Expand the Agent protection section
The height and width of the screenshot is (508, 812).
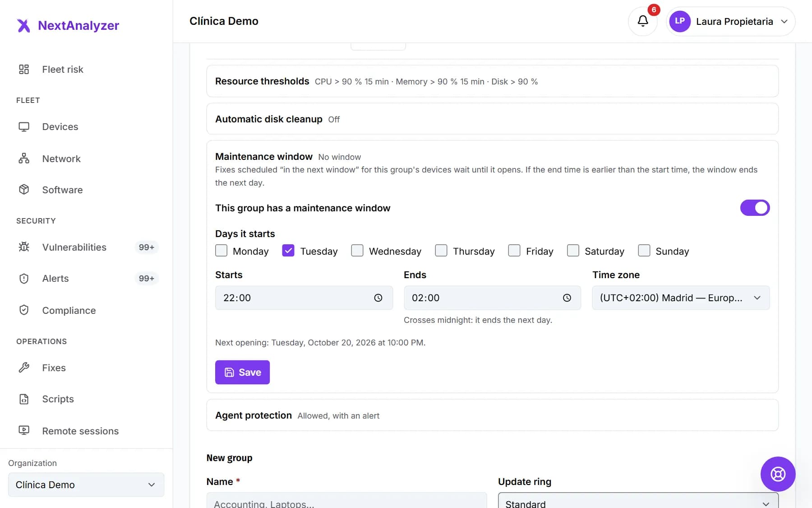pyautogui.click(x=492, y=415)
